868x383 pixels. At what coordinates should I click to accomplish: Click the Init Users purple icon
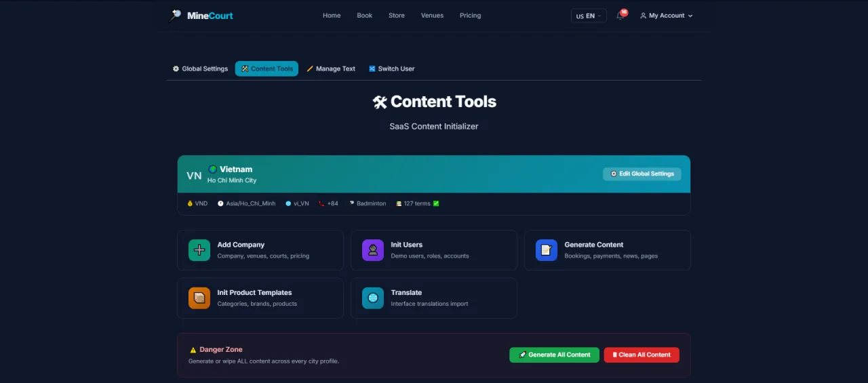373,250
